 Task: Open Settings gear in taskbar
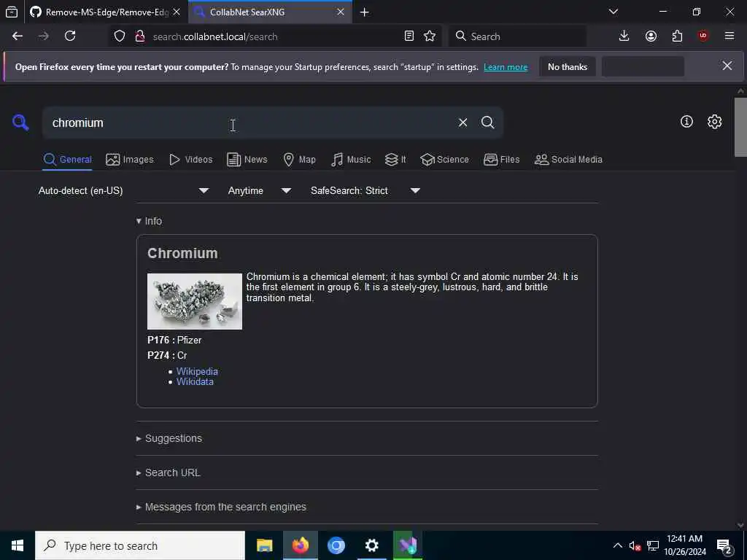371,545
